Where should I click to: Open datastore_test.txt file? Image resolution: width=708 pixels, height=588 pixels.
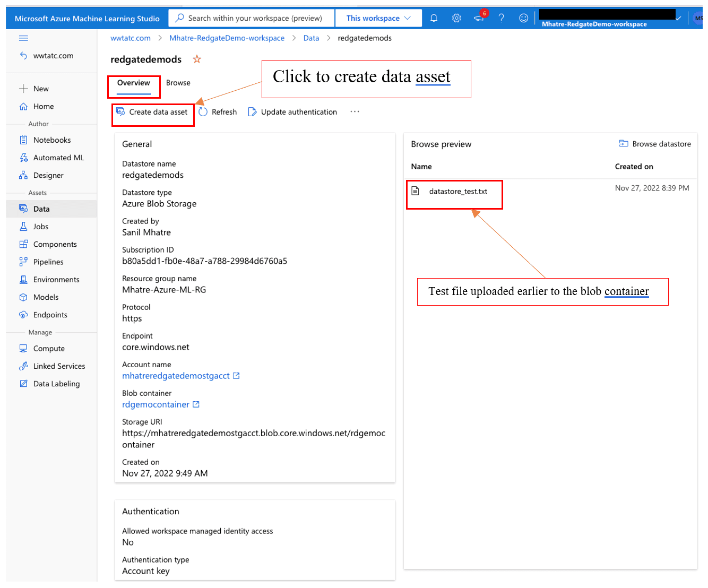tap(458, 191)
